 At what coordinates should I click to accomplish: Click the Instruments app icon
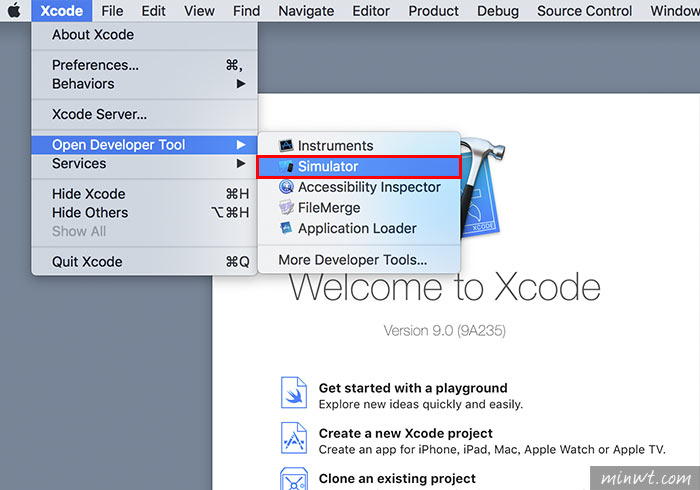286,145
